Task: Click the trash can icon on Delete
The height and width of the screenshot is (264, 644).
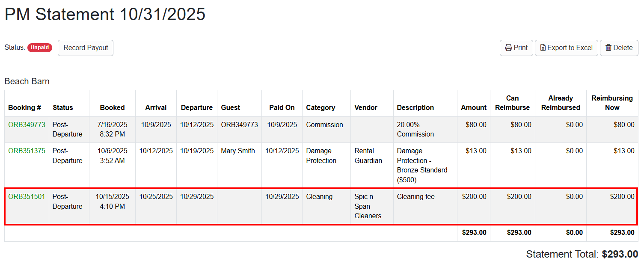Action: tap(609, 48)
